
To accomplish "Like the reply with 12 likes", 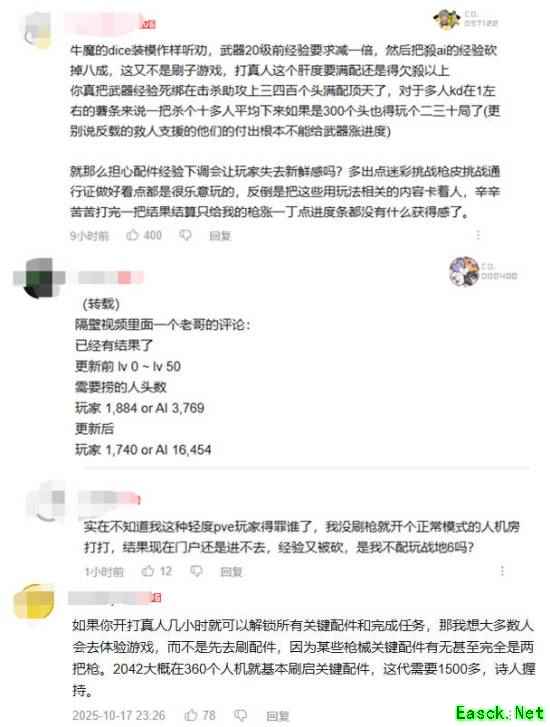I will click(148, 570).
